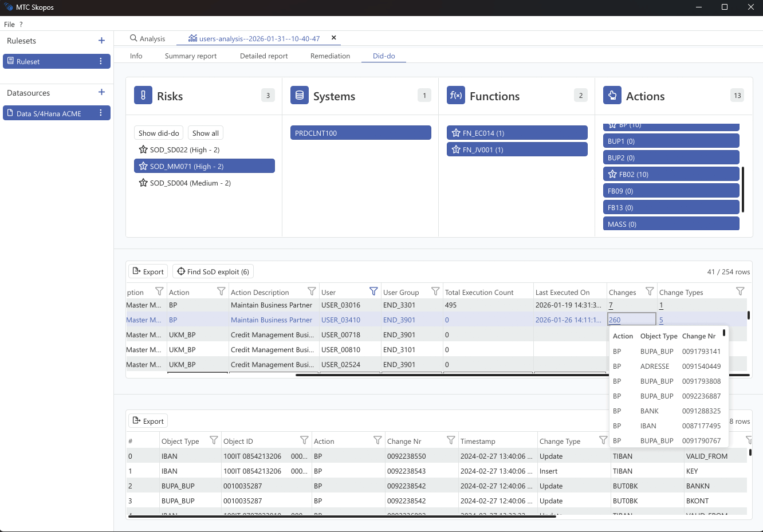This screenshot has width=763, height=532.
Task: Open the Summary report tab
Action: coord(191,56)
